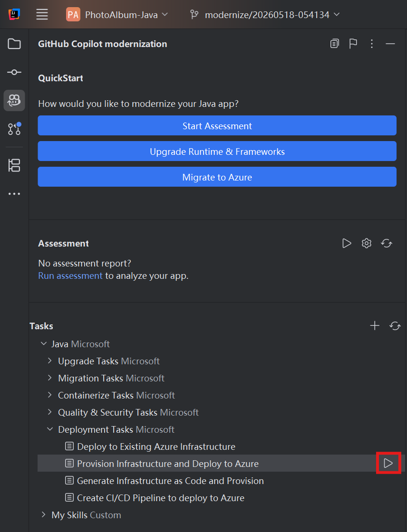This screenshot has height=532, width=407.
Task: Click icon beside Provision Infrastructure and Deploy
Action: pos(69,463)
